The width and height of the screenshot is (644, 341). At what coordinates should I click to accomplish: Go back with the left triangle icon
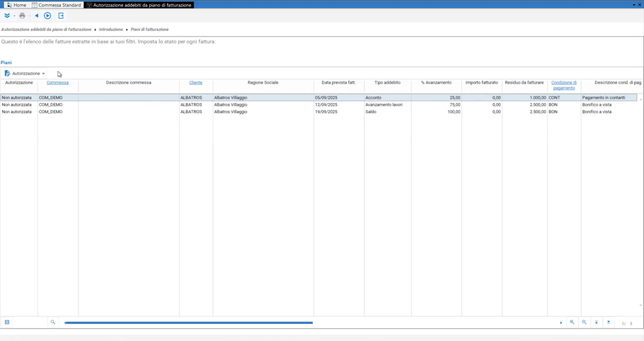tap(36, 16)
